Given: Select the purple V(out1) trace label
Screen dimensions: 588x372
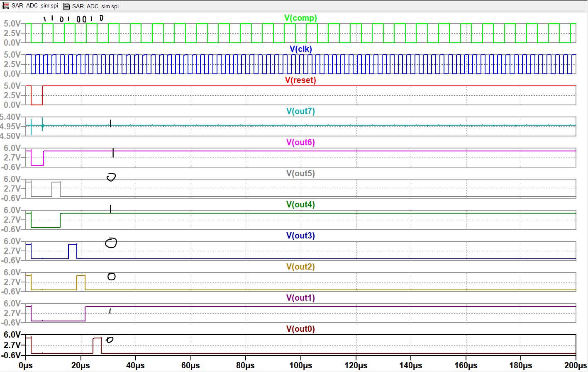Looking at the screenshot, I should point(300,298).
